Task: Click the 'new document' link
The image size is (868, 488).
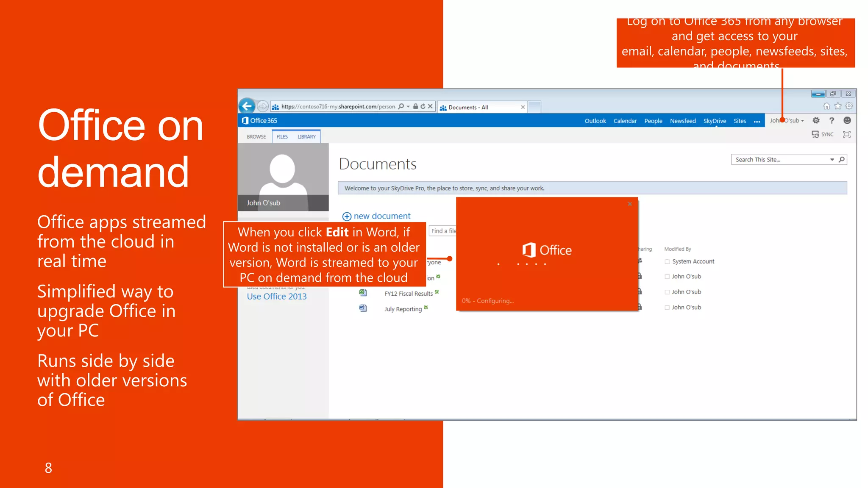Action: coord(382,216)
